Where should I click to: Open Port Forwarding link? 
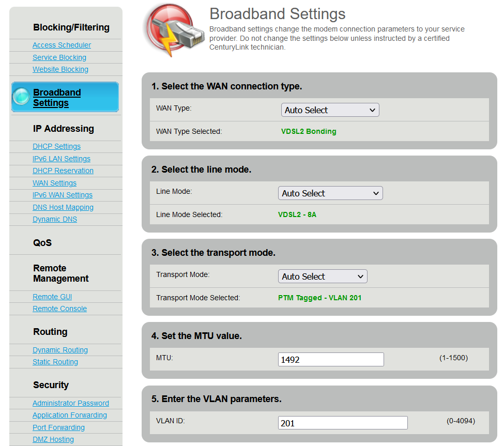58,428
